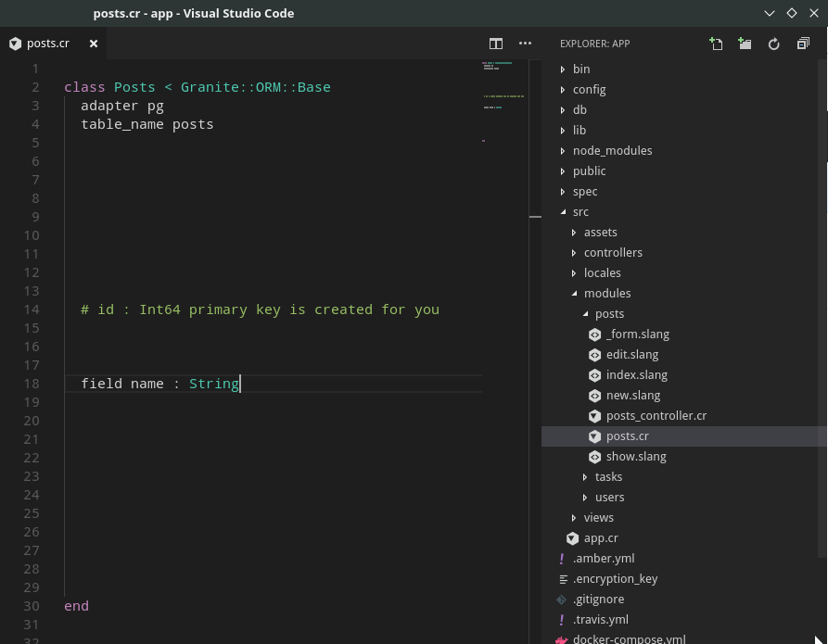Screen dimensions: 828x644
Task: Open show.slang file name
Action: click(x=636, y=457)
